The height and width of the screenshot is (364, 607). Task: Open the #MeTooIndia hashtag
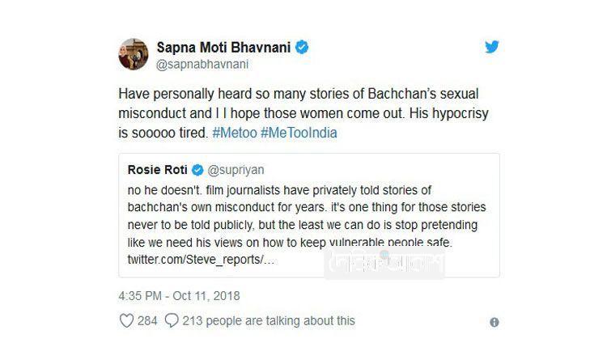(303, 132)
